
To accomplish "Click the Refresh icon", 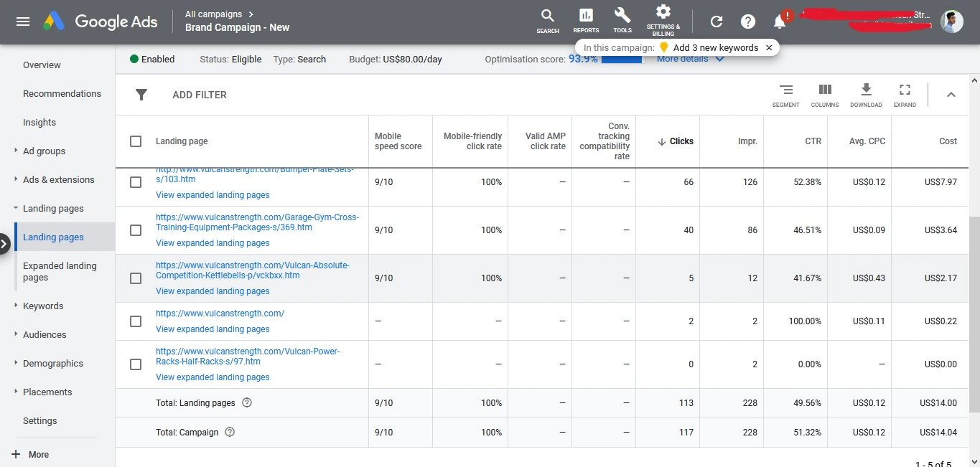I will tap(717, 22).
